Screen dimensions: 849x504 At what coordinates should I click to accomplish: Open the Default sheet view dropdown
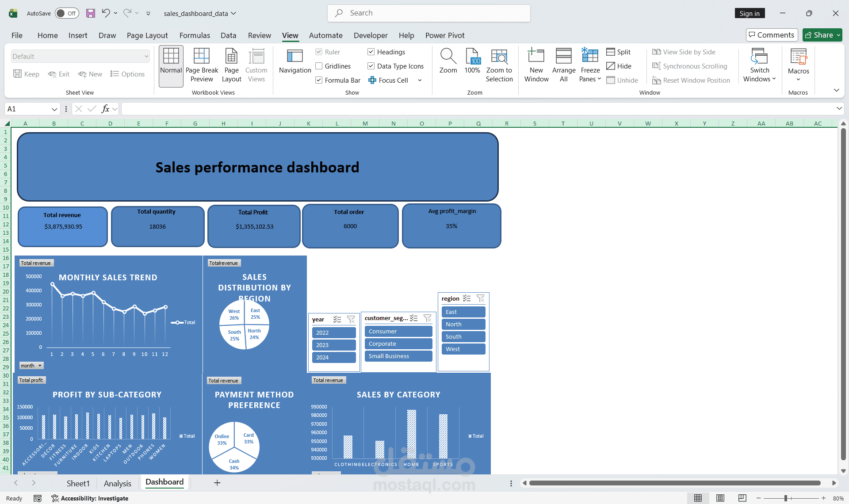coord(80,57)
